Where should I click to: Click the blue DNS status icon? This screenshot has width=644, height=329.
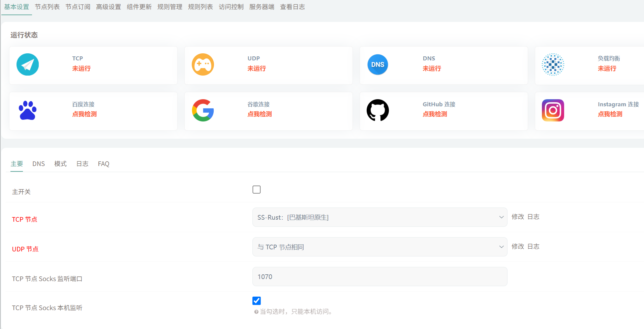point(378,64)
